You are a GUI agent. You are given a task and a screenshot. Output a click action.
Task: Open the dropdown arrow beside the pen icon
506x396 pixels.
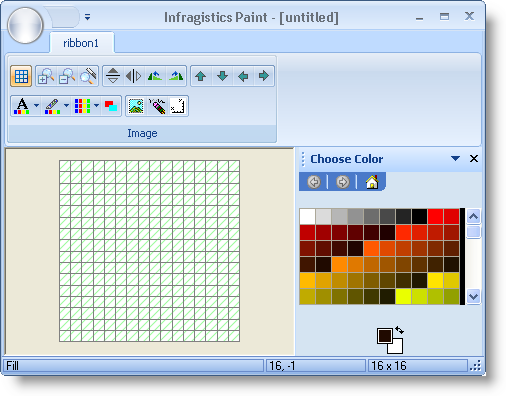66,106
